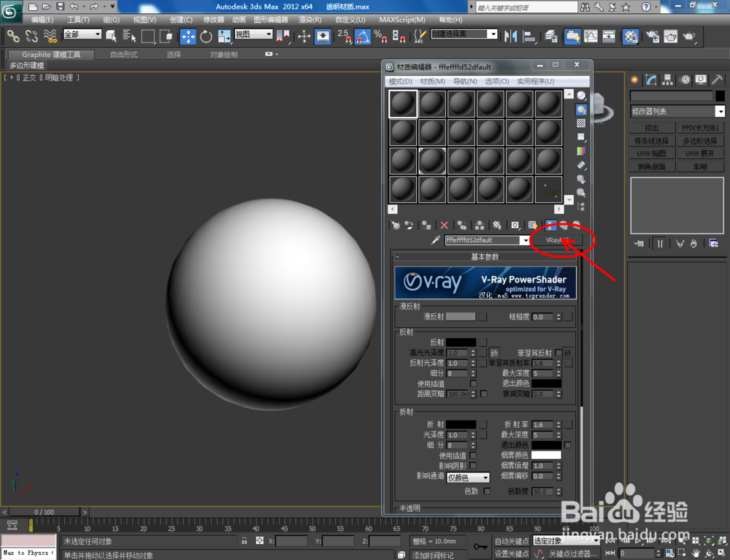Click the Save file floppy icon
This screenshot has width=730, height=560.
pyautogui.click(x=60, y=7)
